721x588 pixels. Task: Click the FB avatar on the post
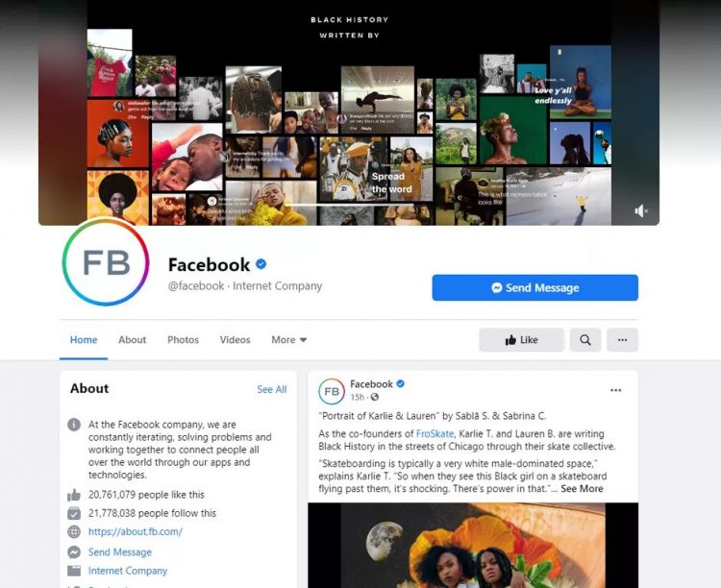[x=332, y=391]
